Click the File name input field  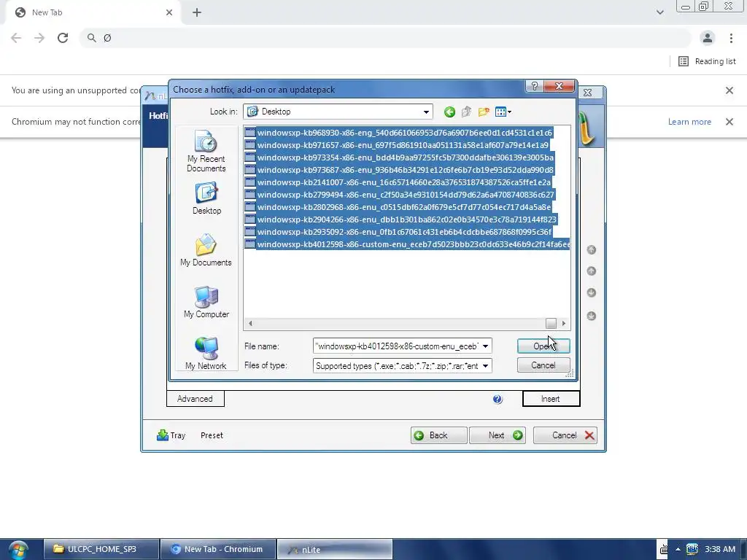click(x=397, y=346)
